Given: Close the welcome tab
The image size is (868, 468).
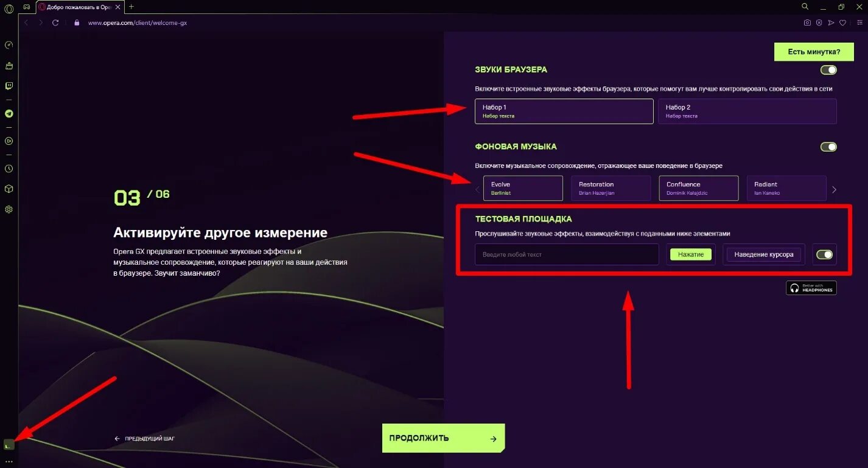Looking at the screenshot, I should tap(117, 7).
